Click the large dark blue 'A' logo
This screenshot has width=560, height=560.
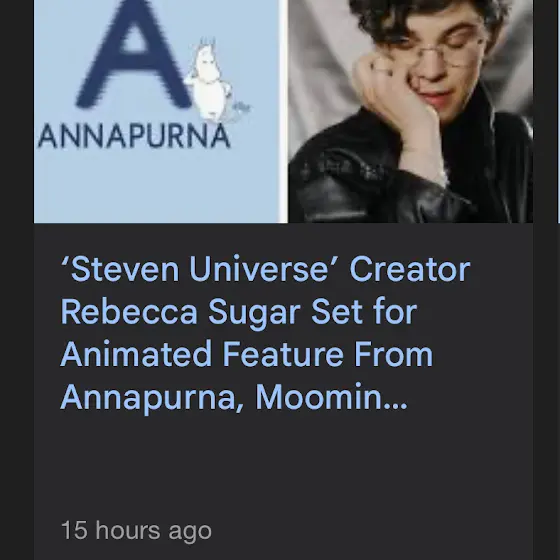(134, 54)
